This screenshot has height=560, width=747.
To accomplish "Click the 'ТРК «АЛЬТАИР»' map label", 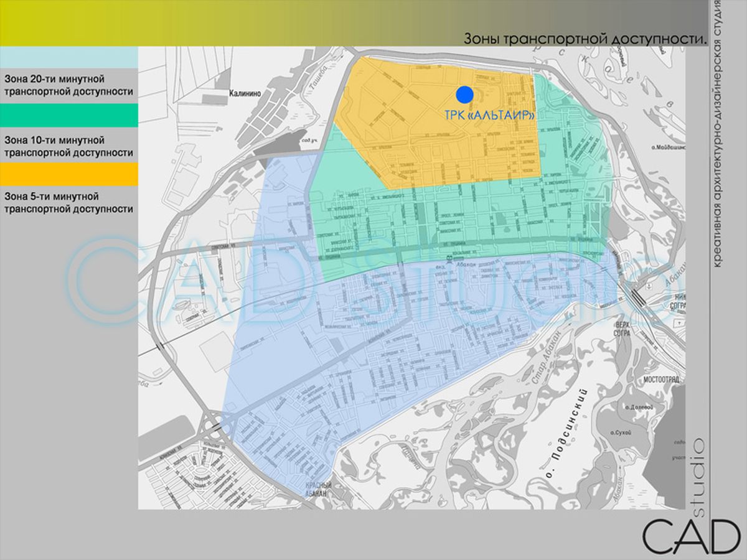I will click(x=490, y=115).
